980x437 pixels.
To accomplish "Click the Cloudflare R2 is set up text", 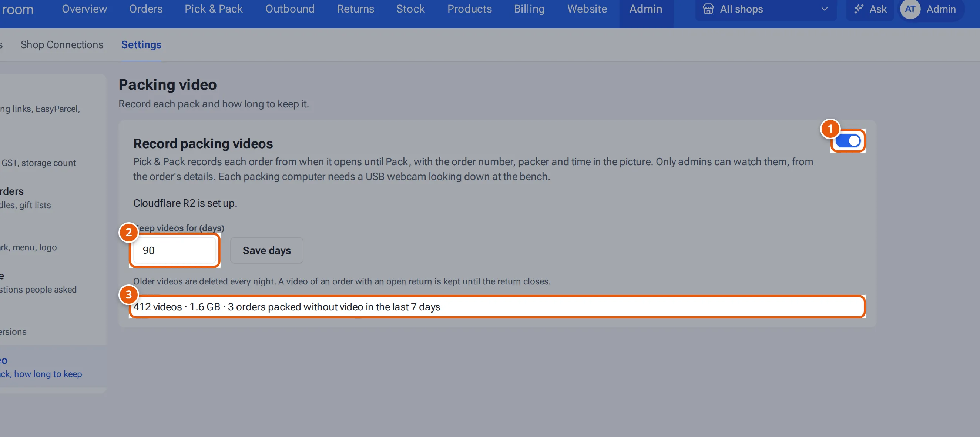I will point(185,203).
